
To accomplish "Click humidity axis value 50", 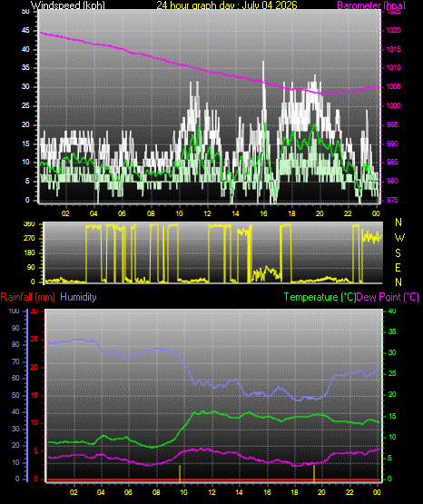I will [x=15, y=396].
